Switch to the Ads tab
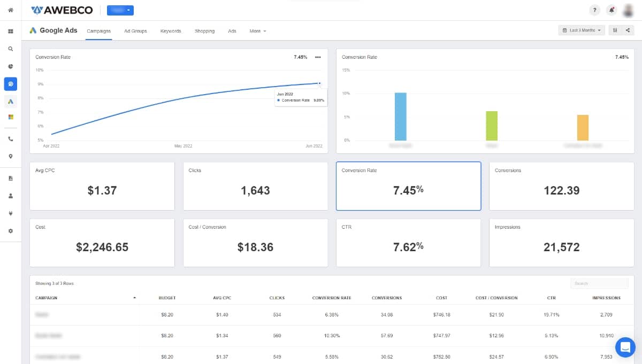Screen dimensions: 642x364 tap(232, 31)
